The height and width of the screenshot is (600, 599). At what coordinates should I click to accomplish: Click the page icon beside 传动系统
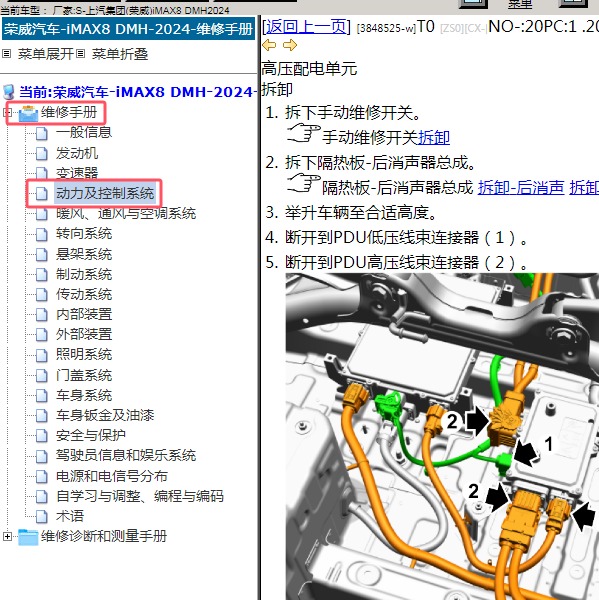[x=42, y=295]
